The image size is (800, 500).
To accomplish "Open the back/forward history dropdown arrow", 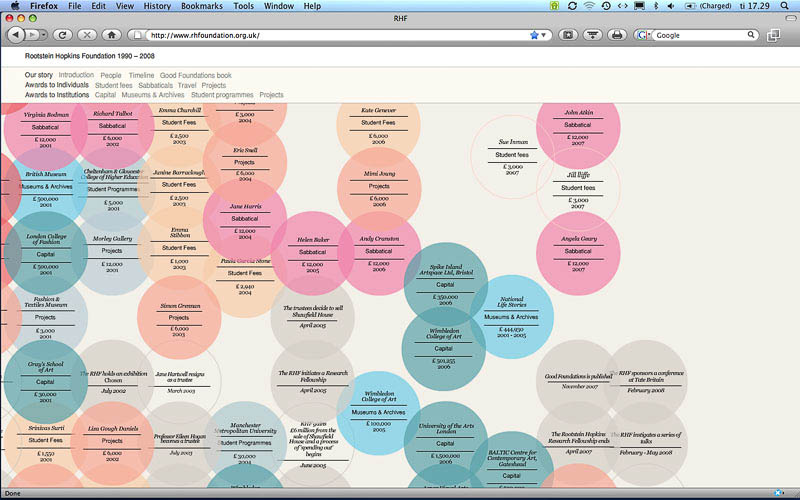I will pyautogui.click(x=44, y=35).
